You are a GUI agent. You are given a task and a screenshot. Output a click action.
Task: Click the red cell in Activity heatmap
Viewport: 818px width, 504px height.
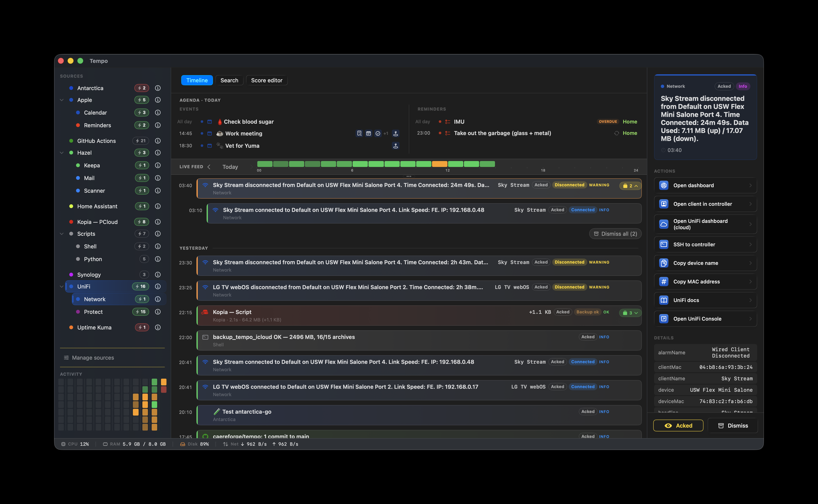coord(164,389)
